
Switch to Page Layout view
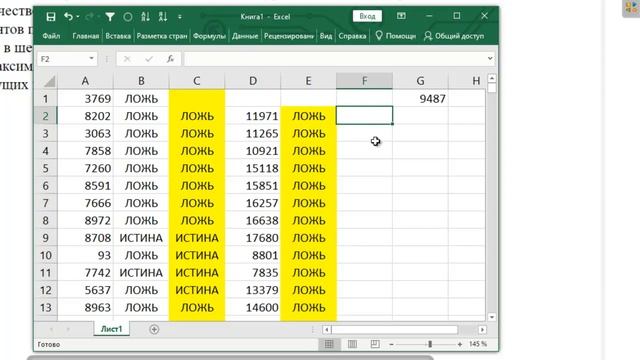[352, 344]
